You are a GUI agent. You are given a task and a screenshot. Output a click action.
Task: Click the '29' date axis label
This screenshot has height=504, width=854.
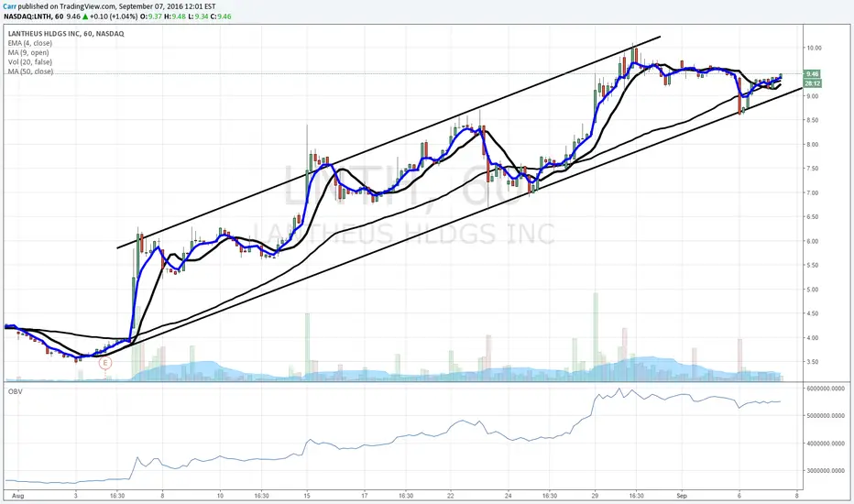click(595, 496)
